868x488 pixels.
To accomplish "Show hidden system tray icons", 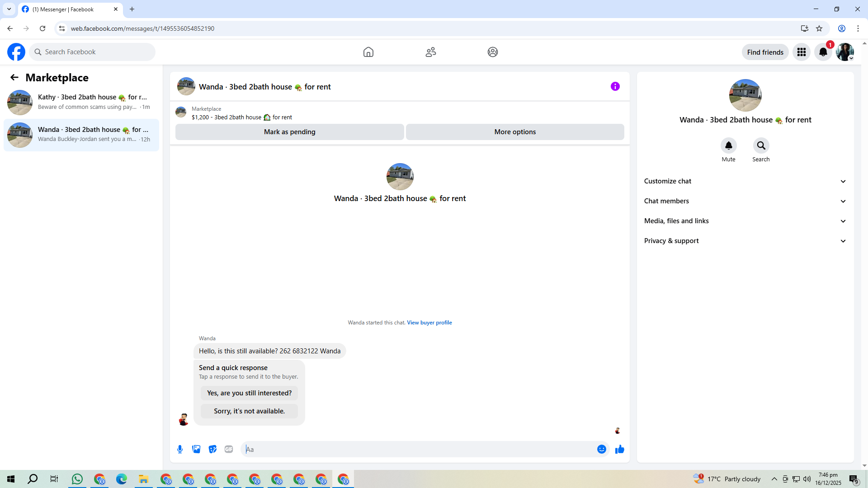I will tap(774, 479).
